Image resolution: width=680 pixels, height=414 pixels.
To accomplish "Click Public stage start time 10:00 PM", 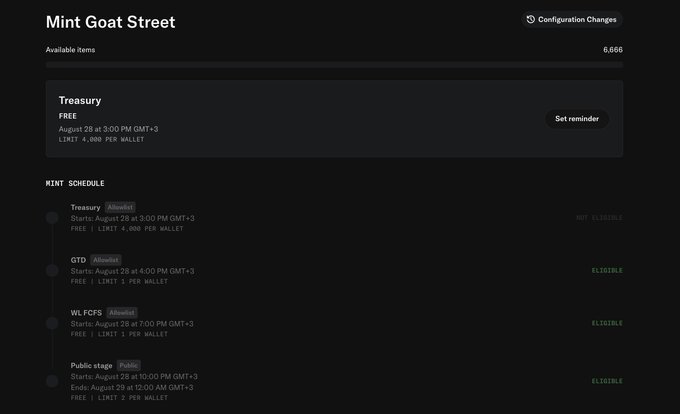I will (x=134, y=377).
